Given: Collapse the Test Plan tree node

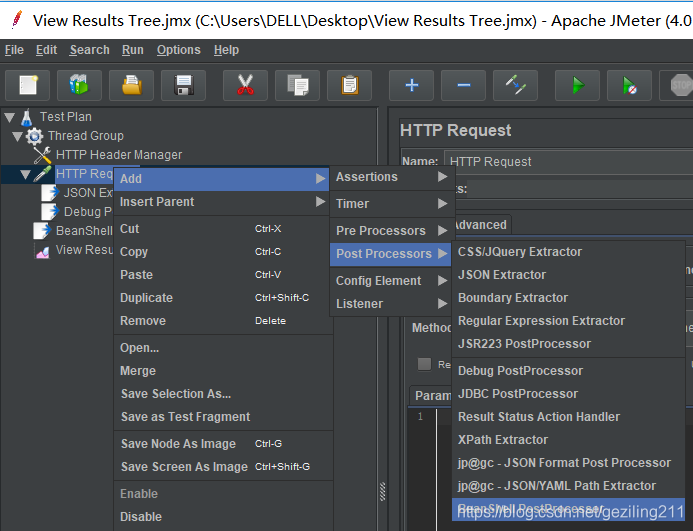Looking at the screenshot, I should 10,118.
